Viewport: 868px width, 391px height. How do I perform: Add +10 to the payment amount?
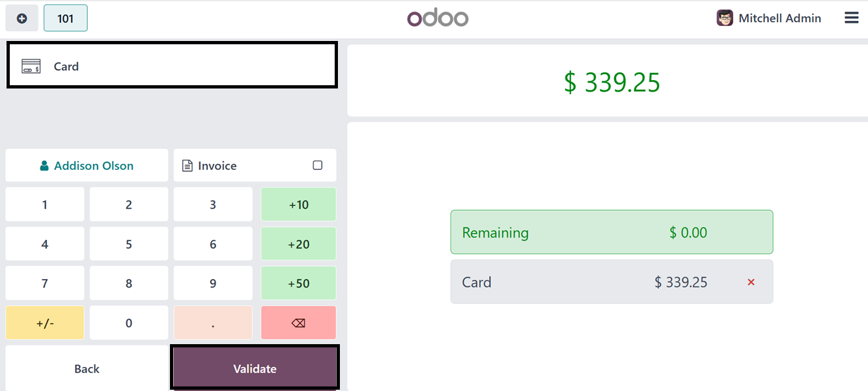pyautogui.click(x=298, y=205)
